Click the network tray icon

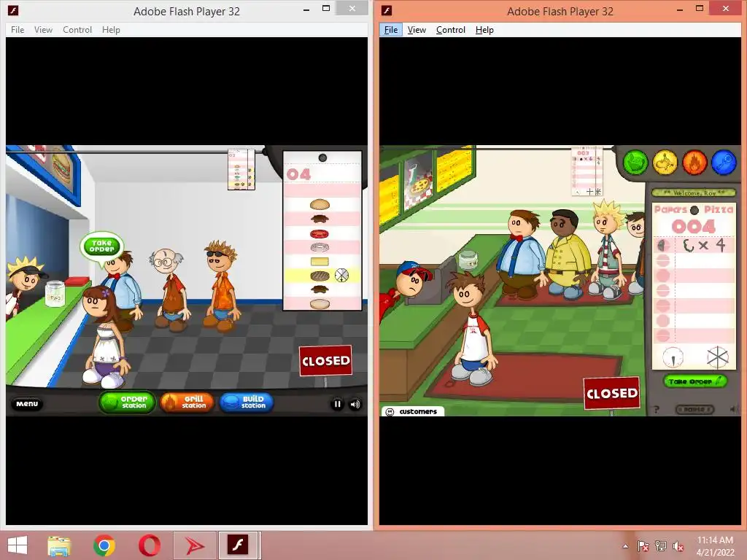[x=661, y=546]
